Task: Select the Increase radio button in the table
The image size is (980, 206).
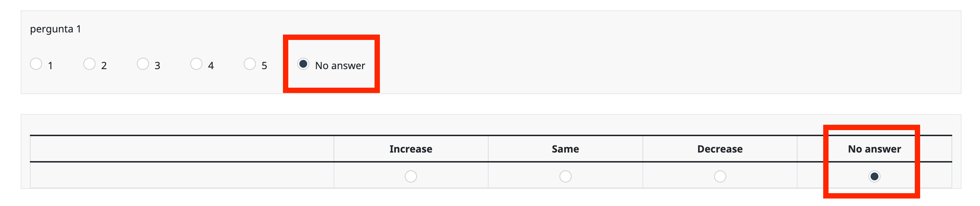Action: 411,176
